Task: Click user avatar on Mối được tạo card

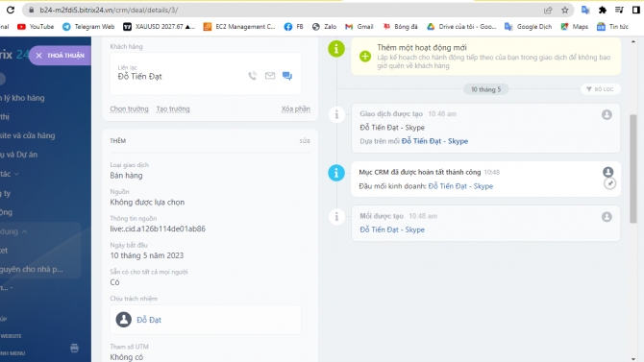Action: click(607, 217)
